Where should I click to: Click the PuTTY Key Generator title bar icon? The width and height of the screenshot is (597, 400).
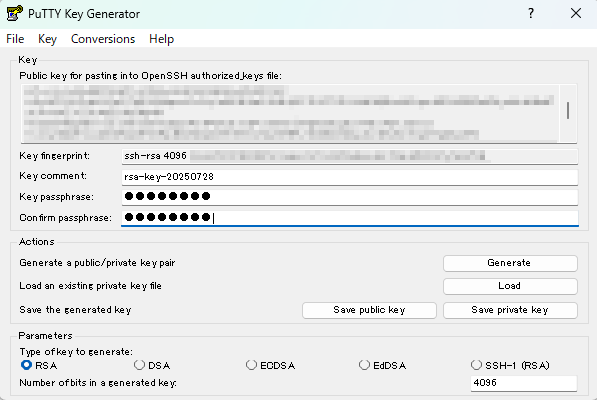14,13
